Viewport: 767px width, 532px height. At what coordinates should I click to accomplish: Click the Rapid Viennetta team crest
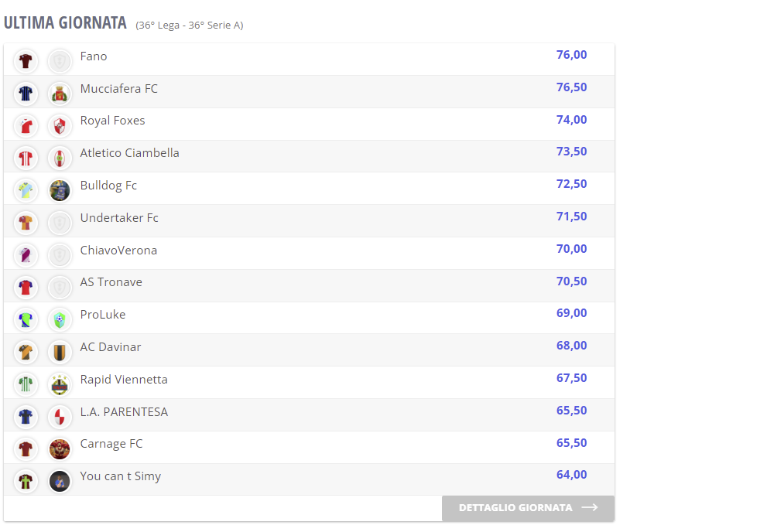(60, 384)
